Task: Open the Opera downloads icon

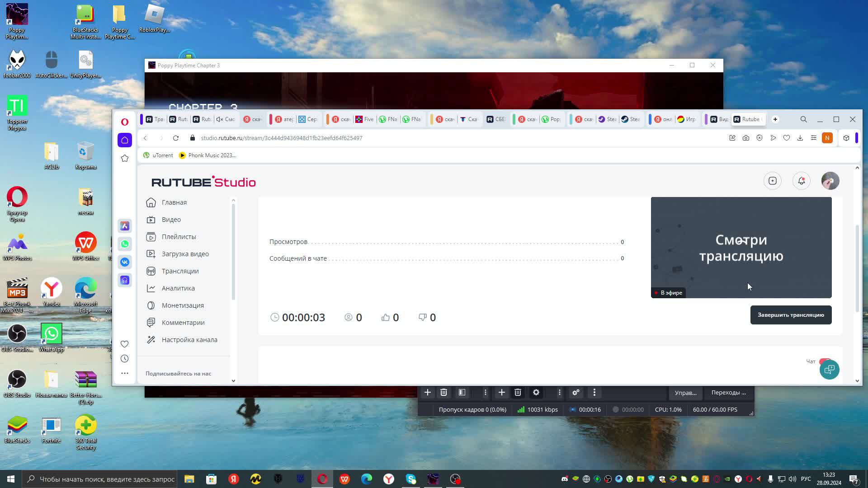Action: tap(800, 138)
